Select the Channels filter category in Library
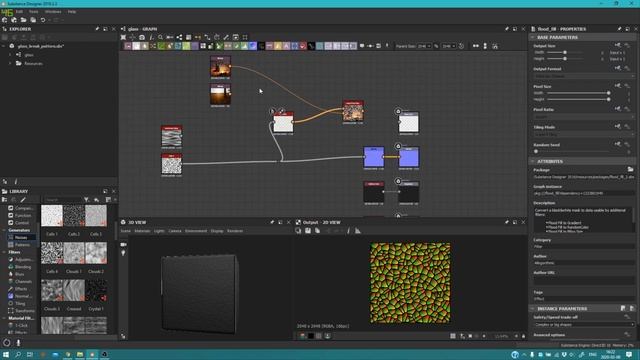Screen dimensions: 640x360 click(23, 282)
